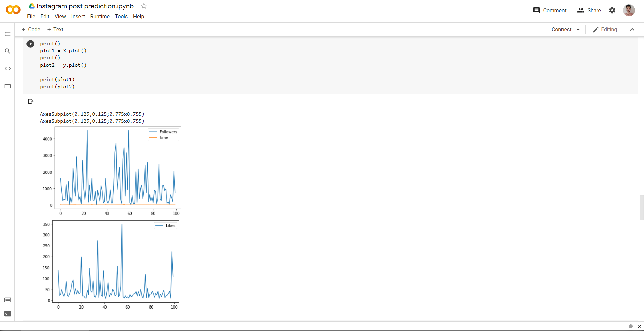Screen dimensions: 644x331
Task: Open the View menu
Action: coord(60,17)
